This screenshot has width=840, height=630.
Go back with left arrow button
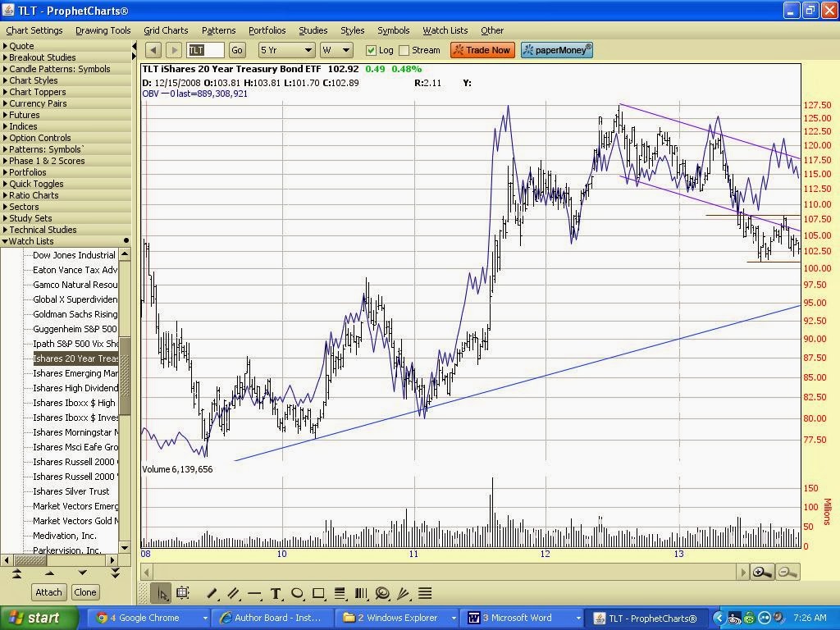pyautogui.click(x=153, y=50)
